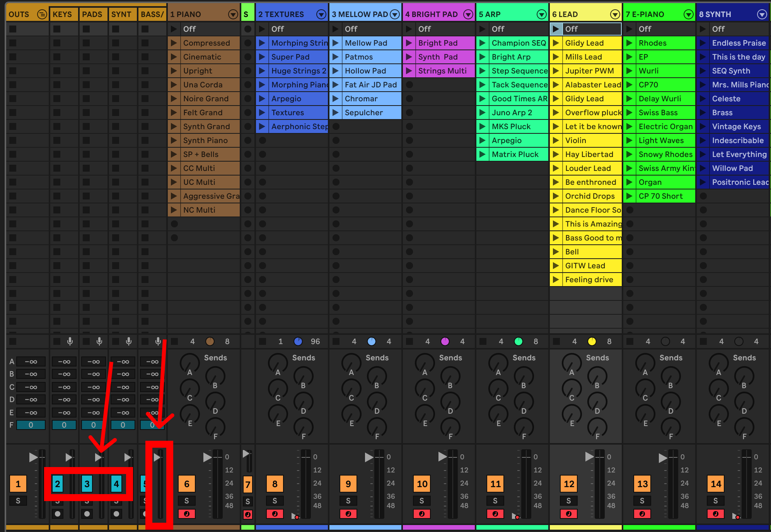
Task: Click the 1 PIANO track clip stop button
Action: click(174, 341)
